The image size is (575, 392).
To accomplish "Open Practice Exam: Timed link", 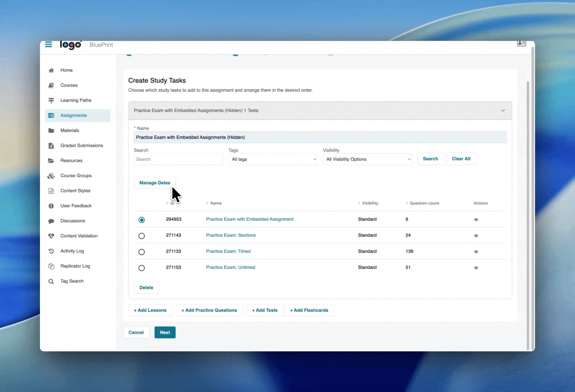I will 228,251.
